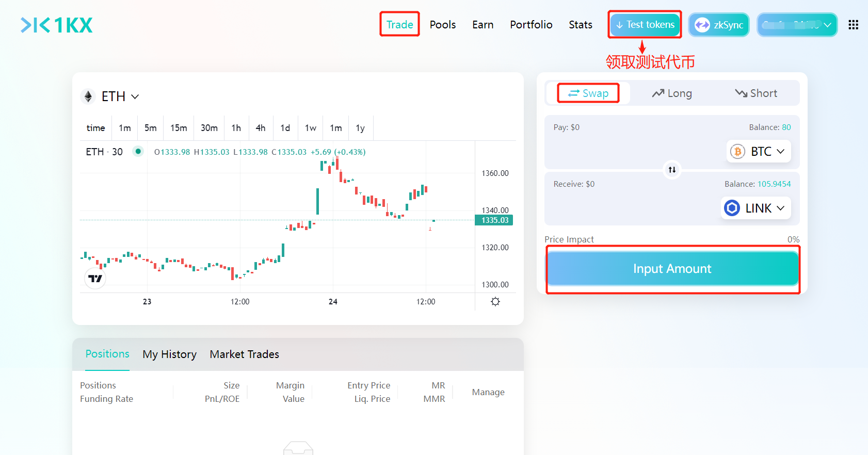Open the apps grid menu icon

pos(853,25)
